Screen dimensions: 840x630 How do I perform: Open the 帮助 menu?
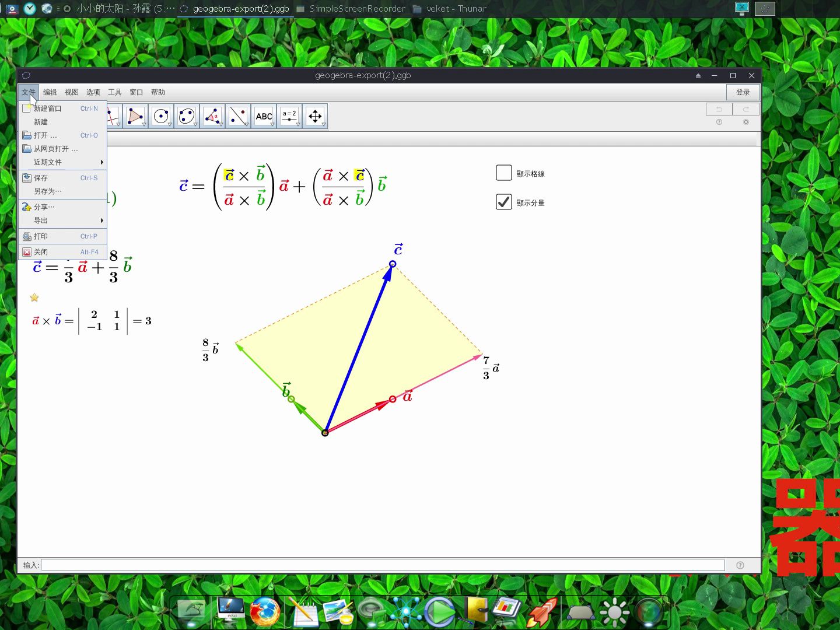point(158,92)
